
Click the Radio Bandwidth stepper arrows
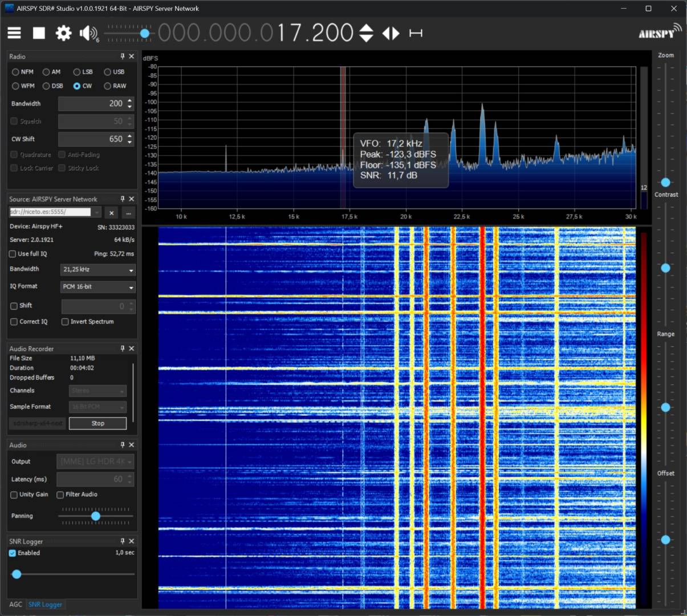(130, 104)
